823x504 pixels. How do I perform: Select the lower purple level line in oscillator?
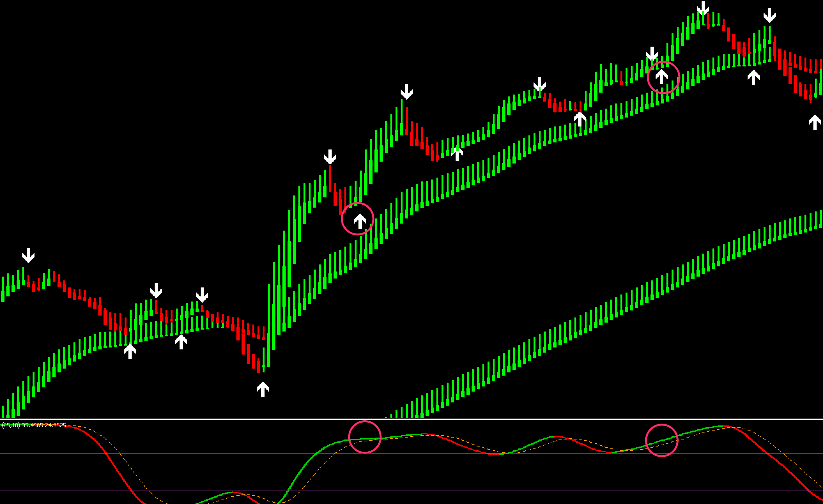click(x=411, y=491)
